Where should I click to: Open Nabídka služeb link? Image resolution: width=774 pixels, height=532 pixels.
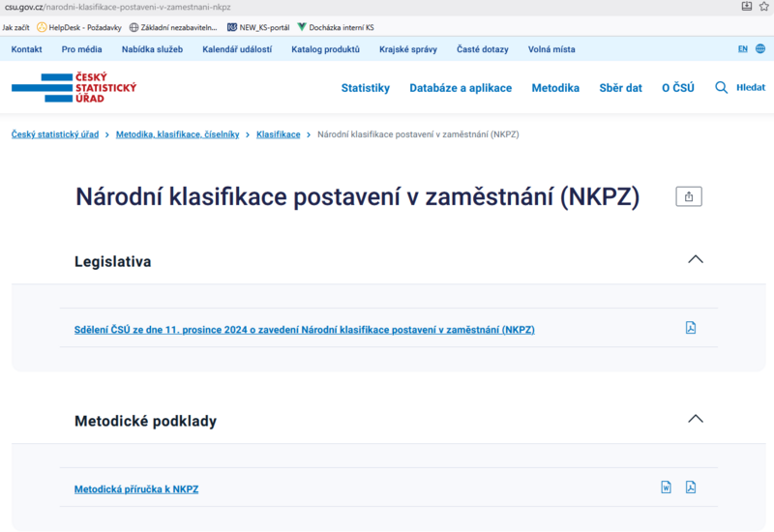point(152,49)
